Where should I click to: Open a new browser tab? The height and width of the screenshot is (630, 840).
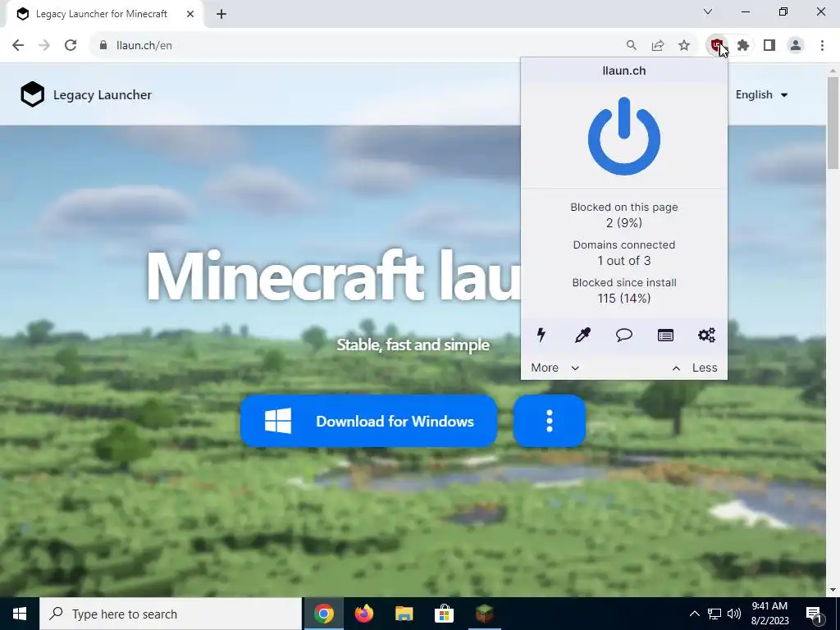[221, 15]
